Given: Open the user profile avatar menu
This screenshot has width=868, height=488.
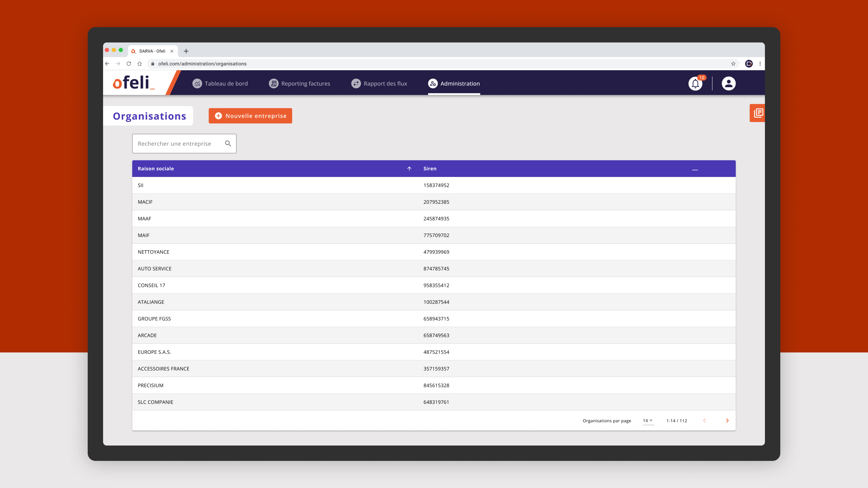Looking at the screenshot, I should [x=729, y=84].
